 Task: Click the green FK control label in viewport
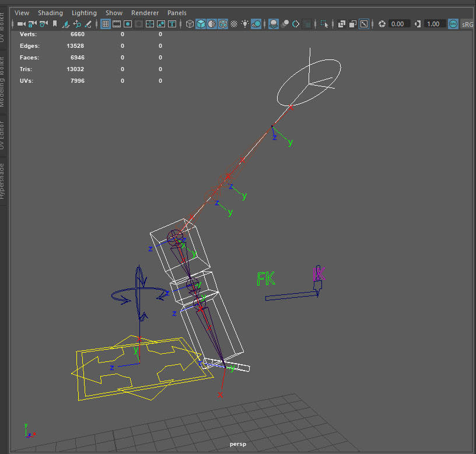coord(266,279)
